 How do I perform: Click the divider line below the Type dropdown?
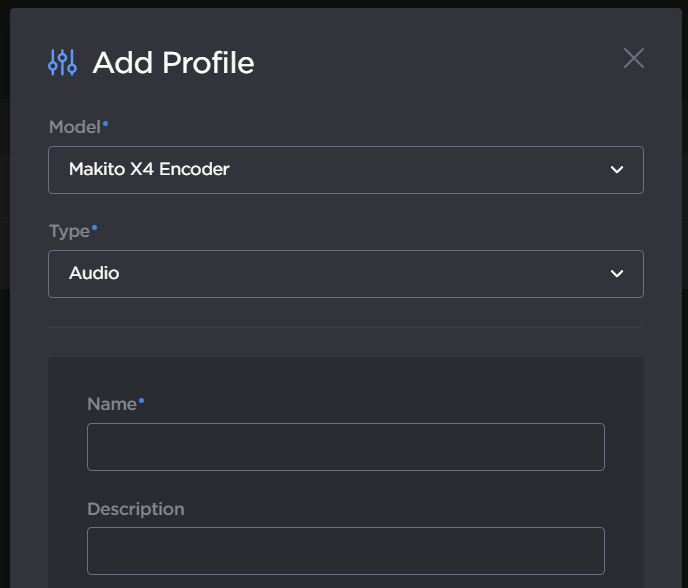[x=345, y=327]
